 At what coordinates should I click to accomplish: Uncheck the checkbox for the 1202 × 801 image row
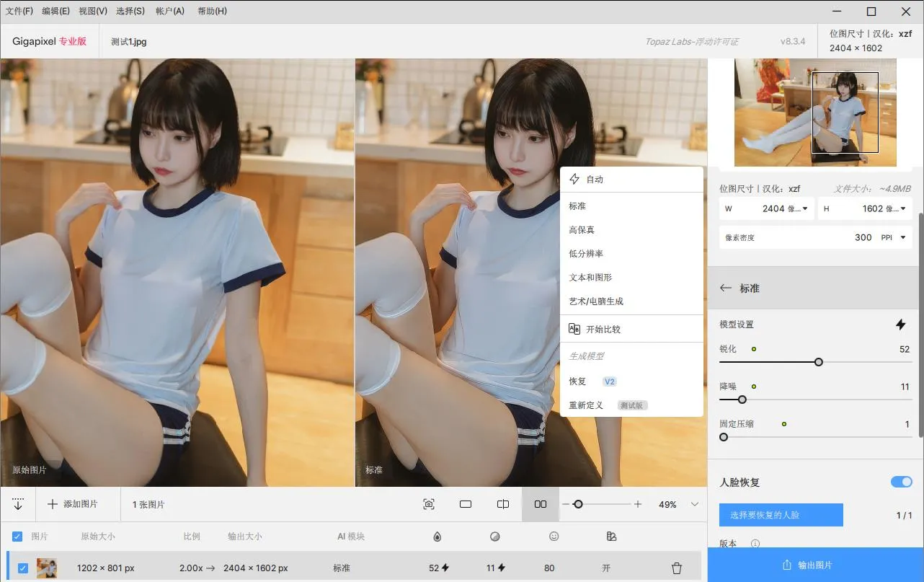pos(22,568)
